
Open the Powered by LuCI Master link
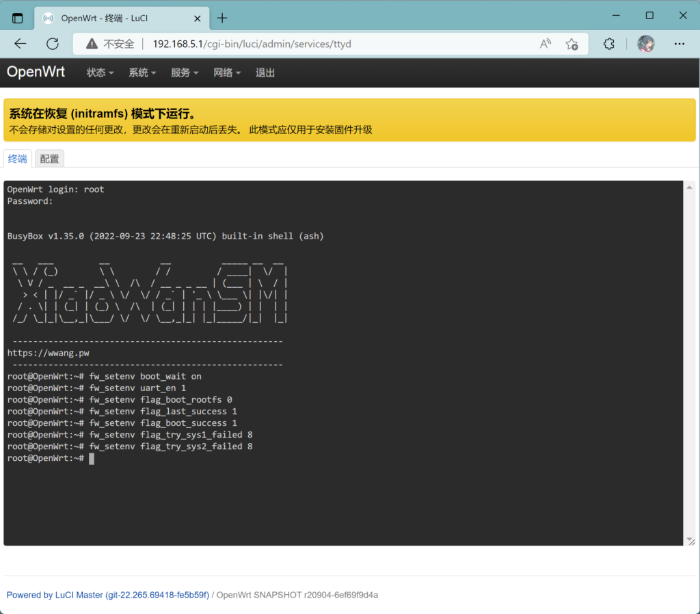pyautogui.click(x=107, y=595)
